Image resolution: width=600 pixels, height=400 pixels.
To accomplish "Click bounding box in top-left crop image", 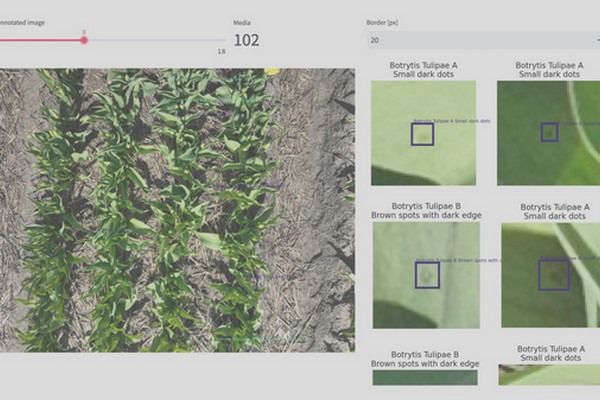I will [x=422, y=134].
